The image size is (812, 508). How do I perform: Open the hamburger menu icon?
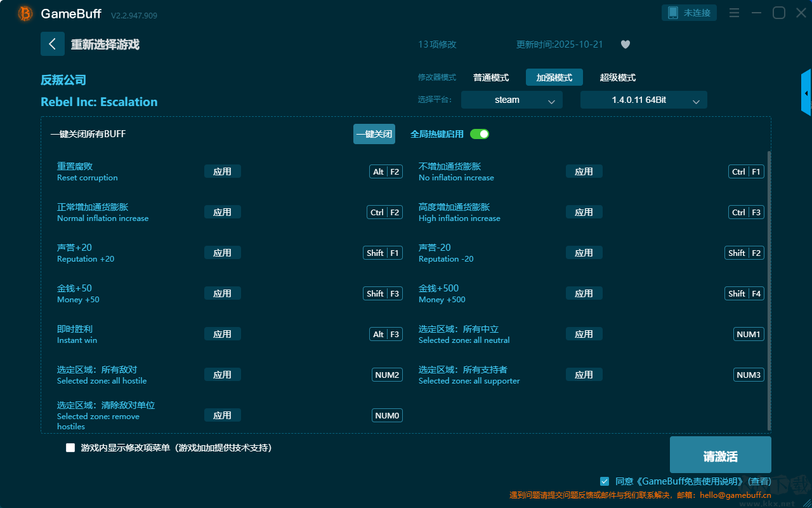pyautogui.click(x=734, y=13)
